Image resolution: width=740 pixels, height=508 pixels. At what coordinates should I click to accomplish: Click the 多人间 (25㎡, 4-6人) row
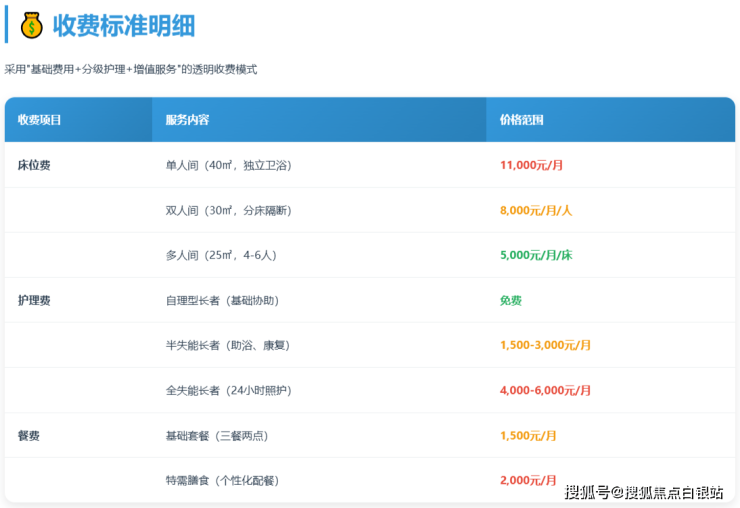[220, 255]
